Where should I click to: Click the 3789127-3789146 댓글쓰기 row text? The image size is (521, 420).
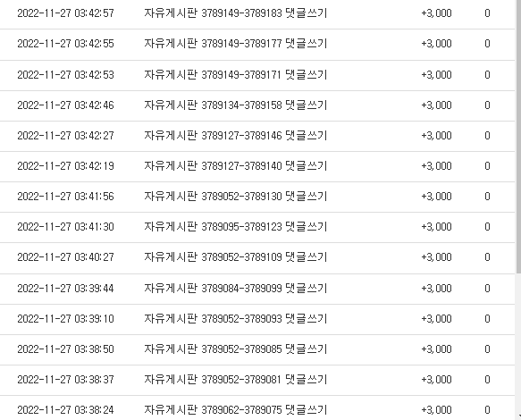tap(236, 136)
